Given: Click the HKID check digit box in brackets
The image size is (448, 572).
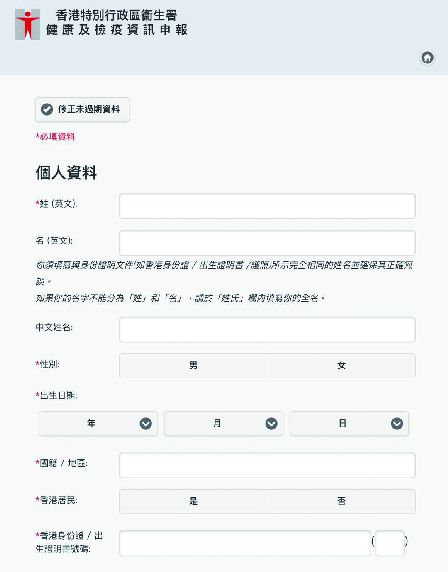Looking at the screenshot, I should point(390,543).
